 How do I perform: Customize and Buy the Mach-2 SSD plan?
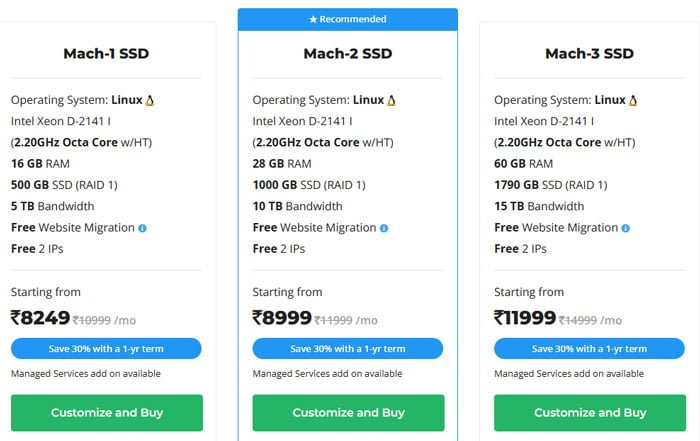pyautogui.click(x=348, y=412)
